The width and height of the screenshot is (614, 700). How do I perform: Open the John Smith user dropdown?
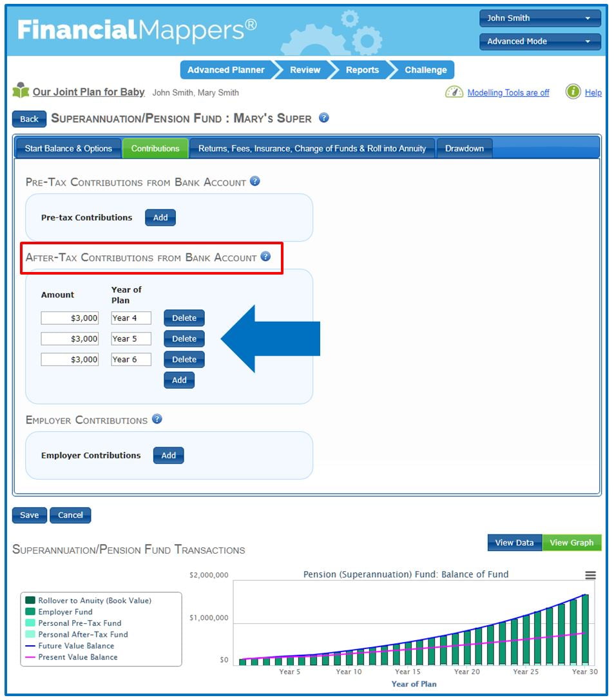(x=539, y=18)
